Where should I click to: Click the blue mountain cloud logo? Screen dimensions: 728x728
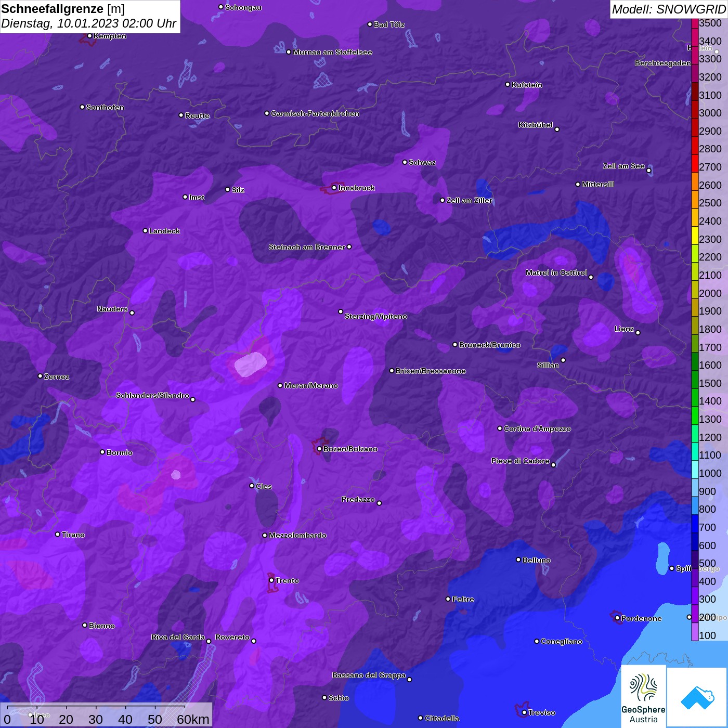(x=697, y=697)
